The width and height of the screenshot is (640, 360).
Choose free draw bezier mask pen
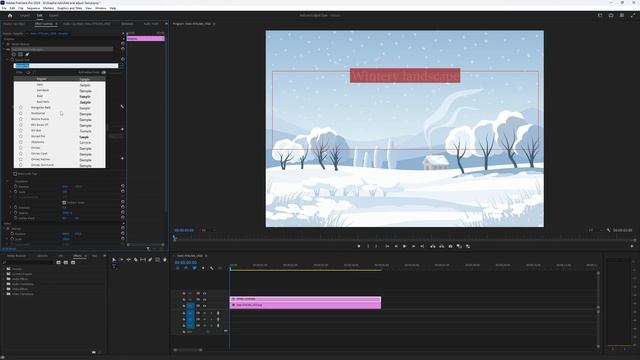27,54
